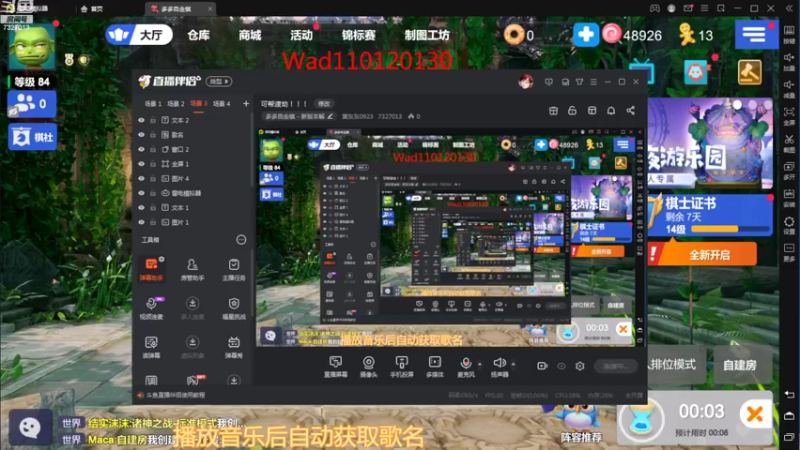Open the 仓库 warehouse tab in game
Image resolution: width=800 pixels, height=450 pixels.
pos(198,35)
